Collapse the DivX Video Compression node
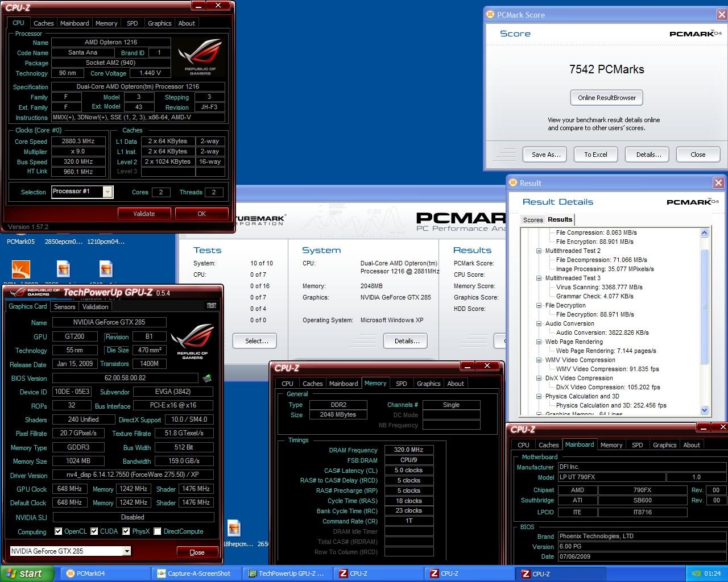728x582 pixels. click(539, 378)
